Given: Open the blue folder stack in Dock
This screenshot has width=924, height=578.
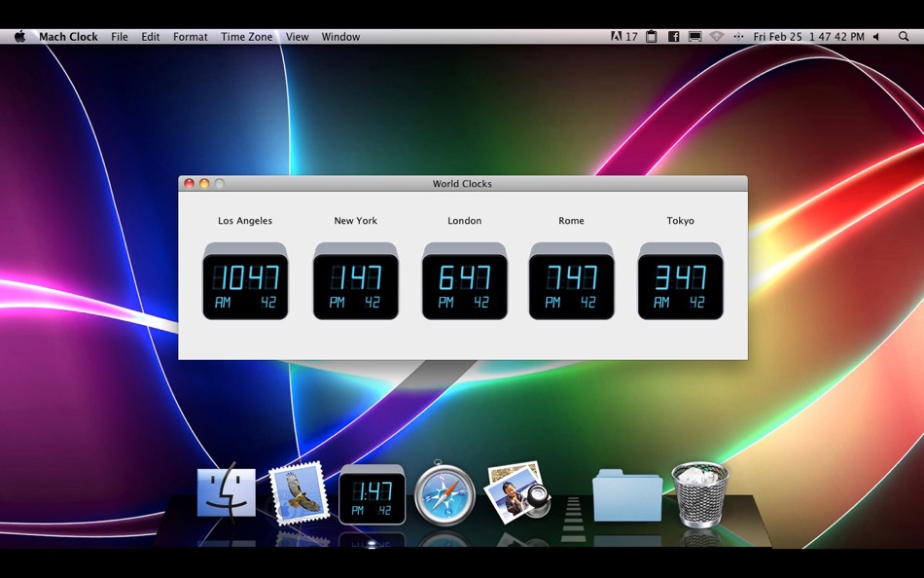Looking at the screenshot, I should click(x=627, y=495).
